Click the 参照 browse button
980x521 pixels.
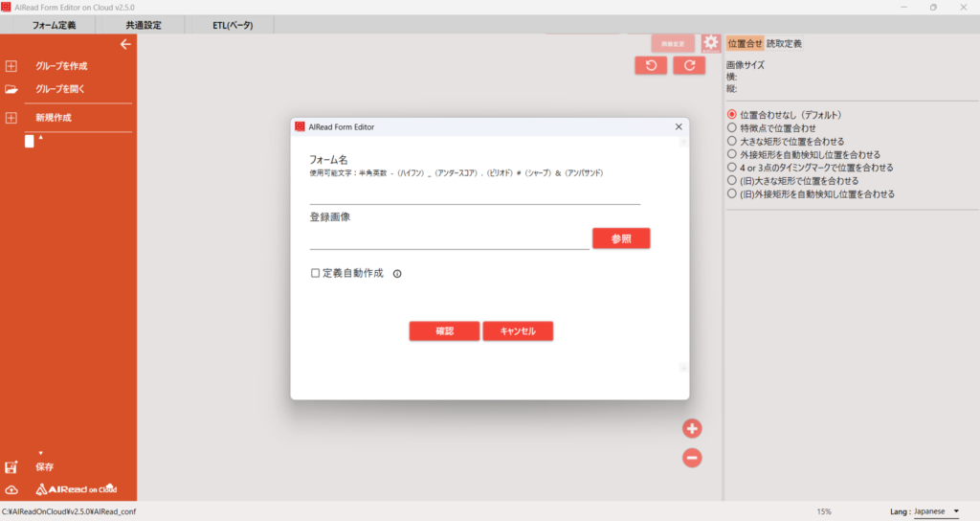click(x=621, y=238)
